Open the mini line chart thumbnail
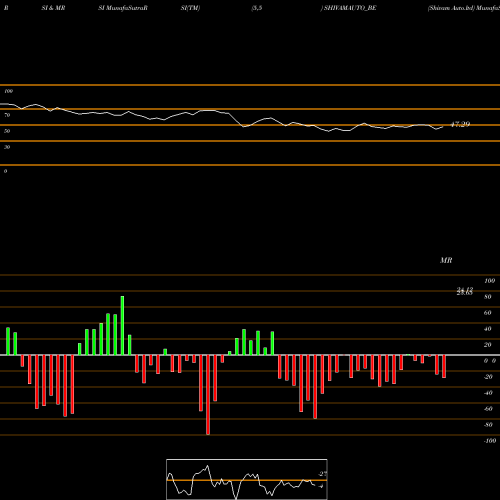Viewport: 500px width, 500px height. pos(247,479)
